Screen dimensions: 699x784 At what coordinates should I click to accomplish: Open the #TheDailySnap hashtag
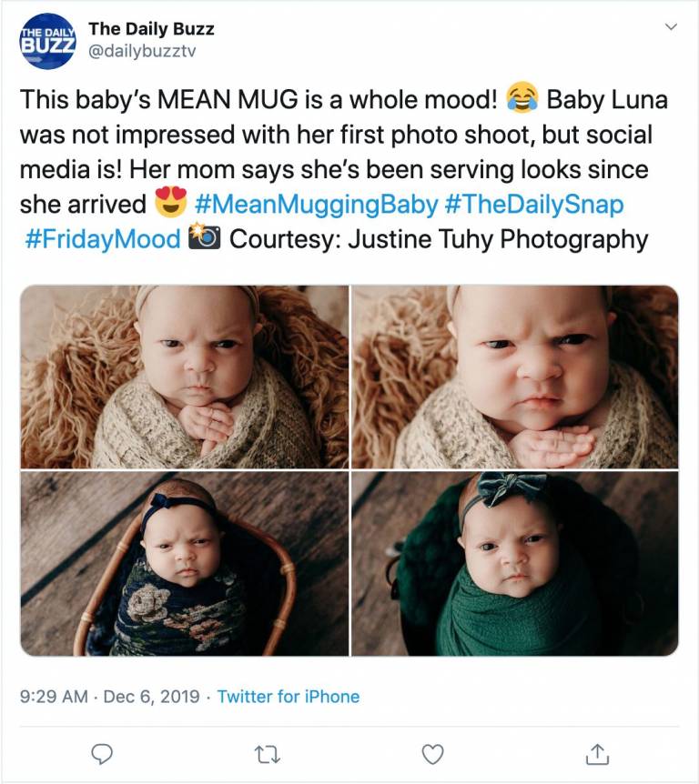pos(534,204)
